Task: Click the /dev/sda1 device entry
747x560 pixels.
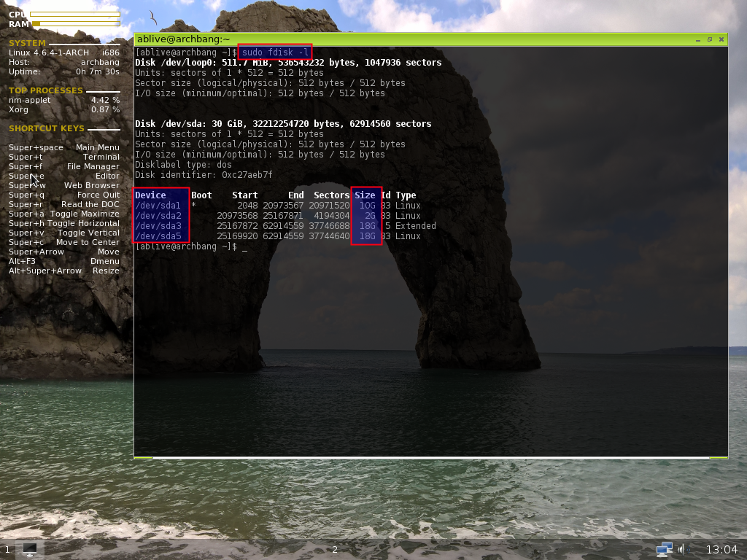Action: (158, 206)
